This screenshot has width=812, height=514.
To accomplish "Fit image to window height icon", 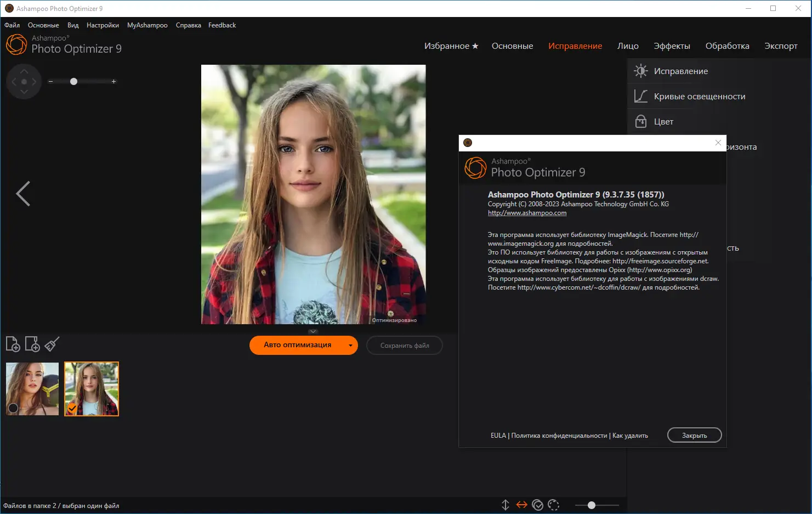I will click(x=505, y=505).
